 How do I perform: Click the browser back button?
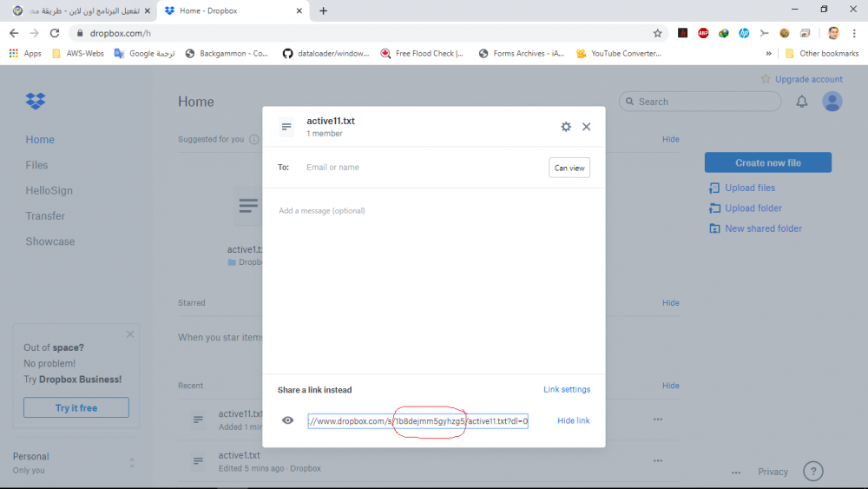point(14,33)
